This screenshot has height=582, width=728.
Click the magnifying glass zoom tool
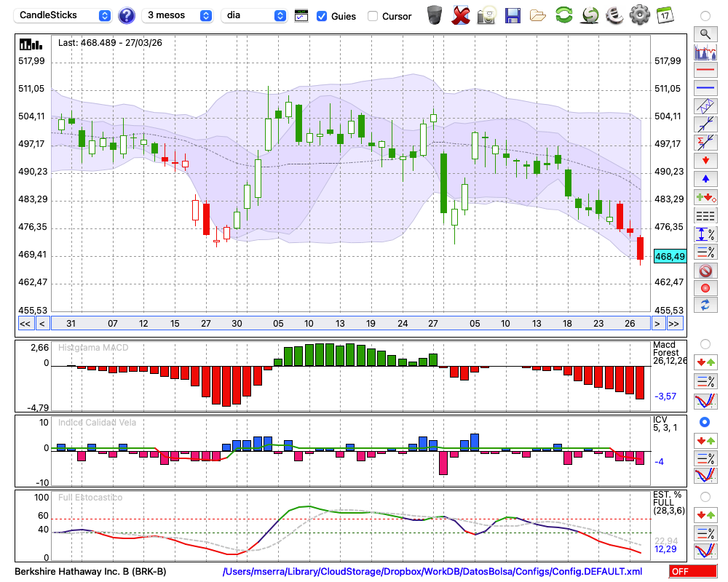click(705, 33)
